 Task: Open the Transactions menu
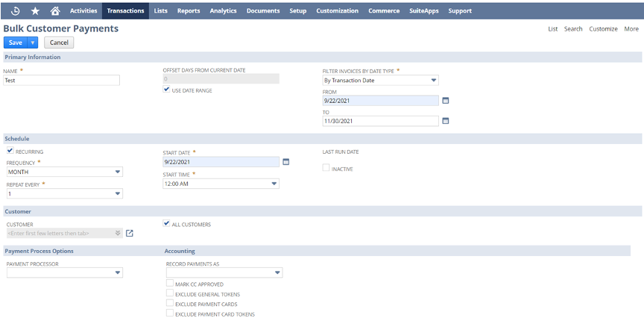click(126, 11)
